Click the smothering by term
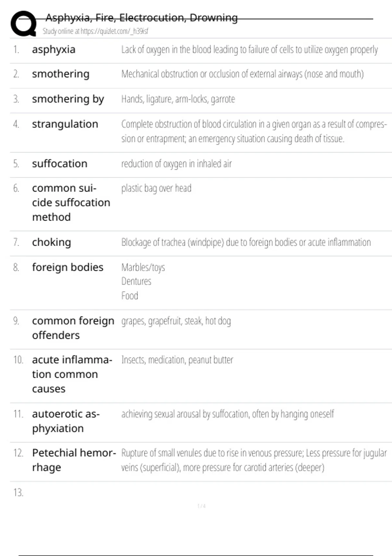This screenshot has height=556, width=392. pyautogui.click(x=68, y=99)
